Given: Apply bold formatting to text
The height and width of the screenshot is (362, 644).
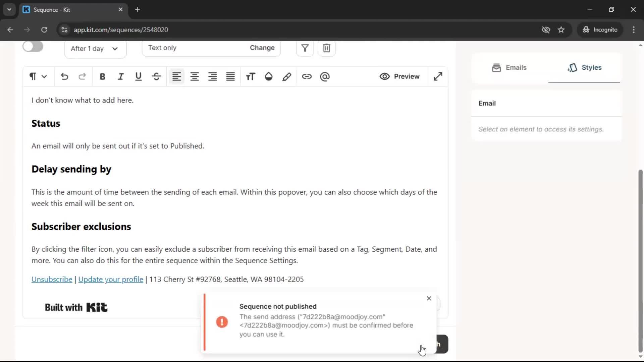Looking at the screenshot, I should (102, 76).
